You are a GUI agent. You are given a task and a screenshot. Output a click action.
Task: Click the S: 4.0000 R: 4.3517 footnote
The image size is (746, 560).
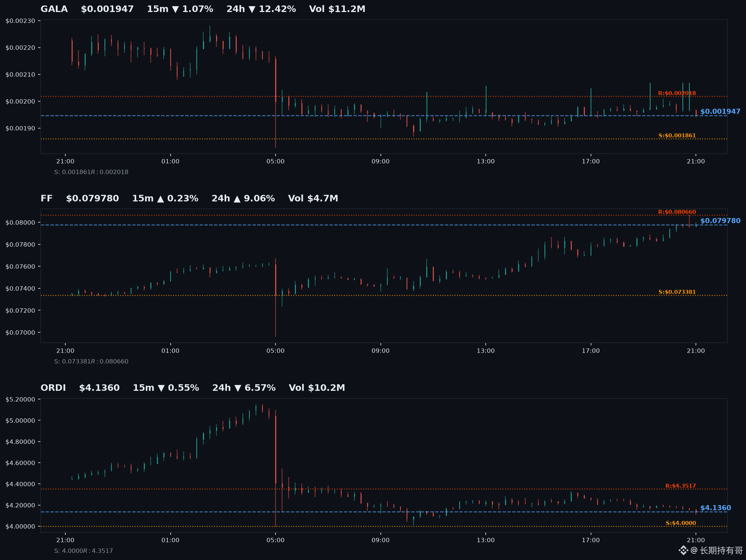pos(83,551)
